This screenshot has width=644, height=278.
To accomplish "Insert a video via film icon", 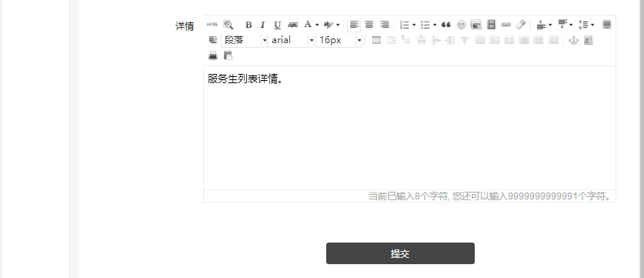I will (491, 25).
